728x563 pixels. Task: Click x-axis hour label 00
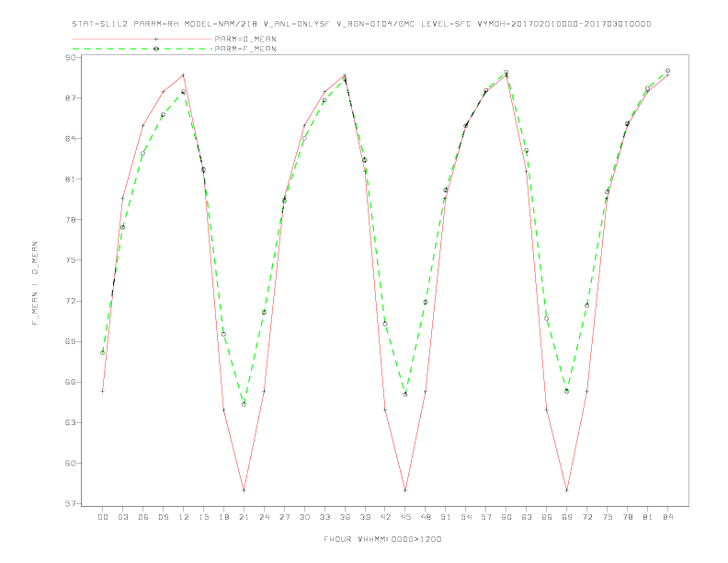(103, 517)
